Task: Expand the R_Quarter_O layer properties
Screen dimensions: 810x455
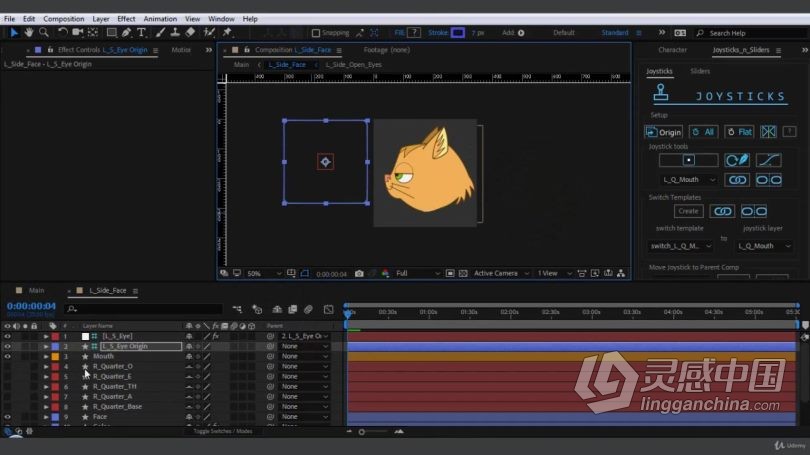Action: click(46, 367)
